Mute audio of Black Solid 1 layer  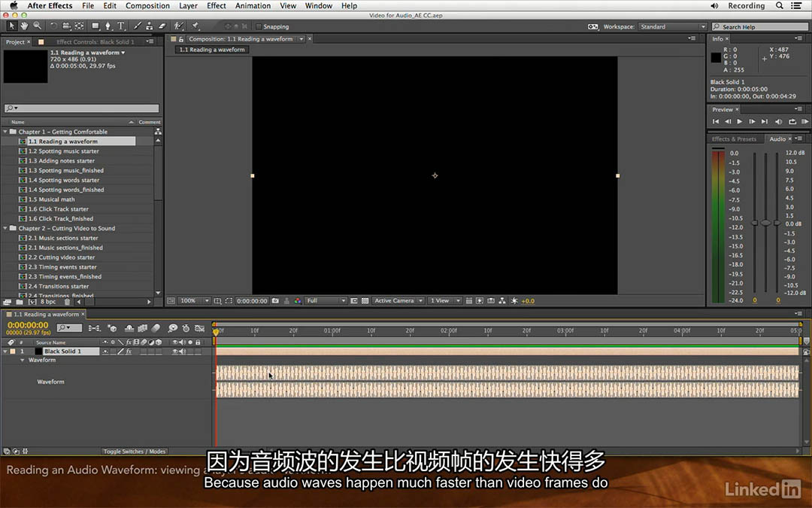point(182,351)
